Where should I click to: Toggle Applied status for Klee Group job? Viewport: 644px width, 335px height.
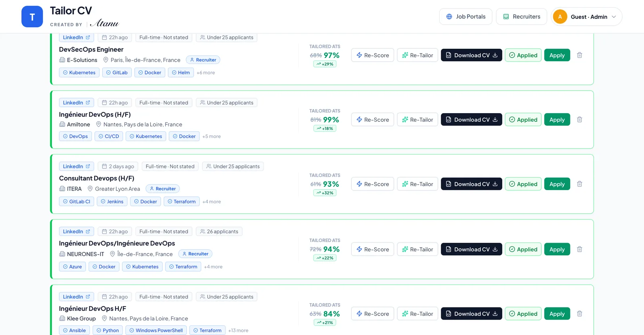pos(523,314)
